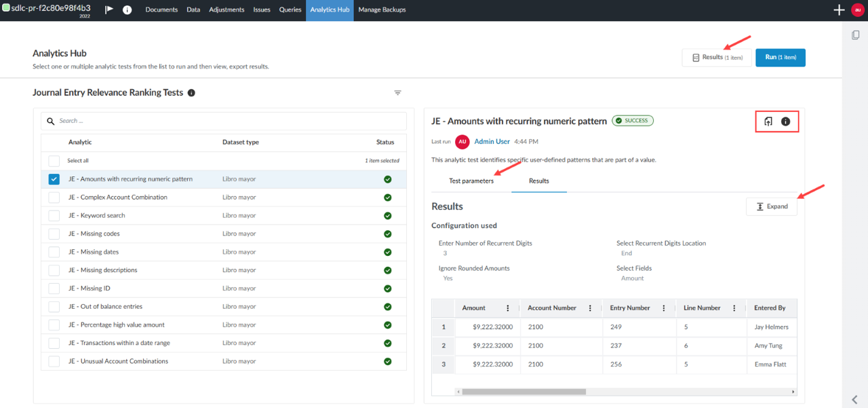This screenshot has width=868, height=408.
Task: Click the info icon next to the flag
Action: click(x=127, y=10)
